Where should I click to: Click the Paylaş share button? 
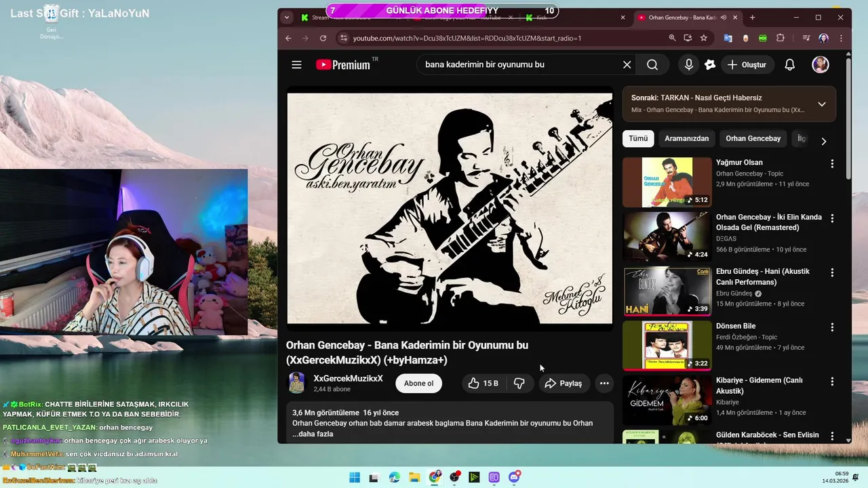564,384
